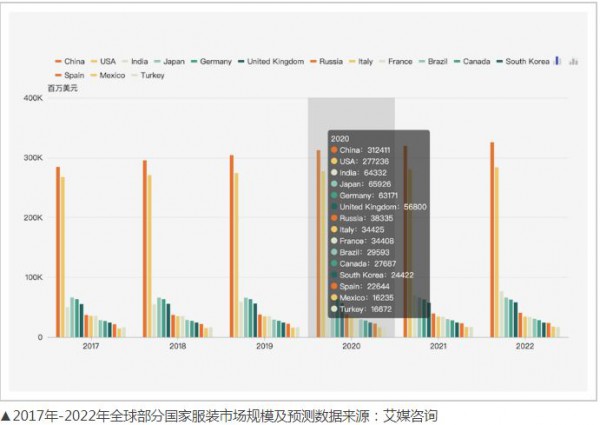Toggle Turkey legend entry, second row
The height and width of the screenshot is (425, 600).
[148, 75]
